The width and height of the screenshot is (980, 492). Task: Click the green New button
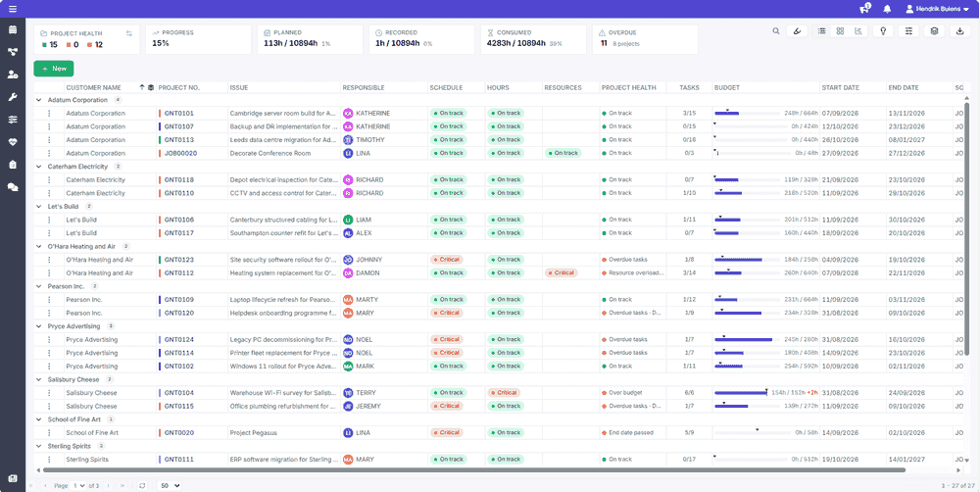point(54,69)
